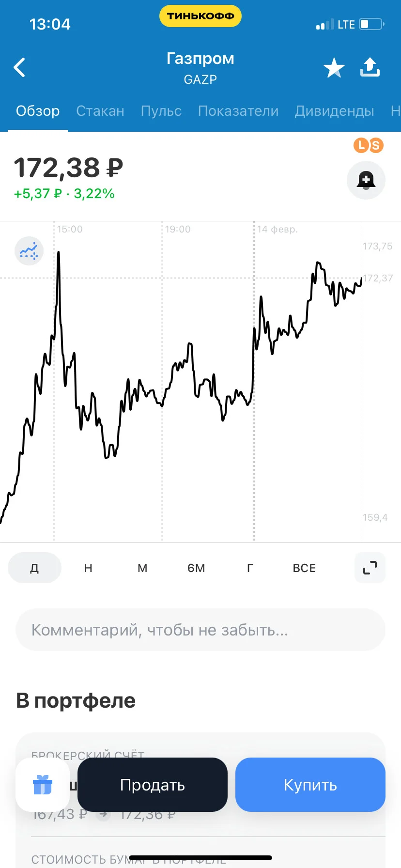Select the 6М period

tap(196, 568)
